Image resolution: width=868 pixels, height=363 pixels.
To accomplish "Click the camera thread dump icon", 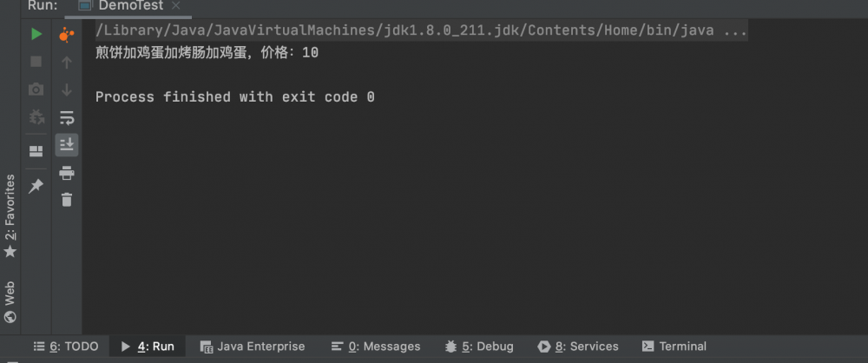I will click(x=36, y=89).
